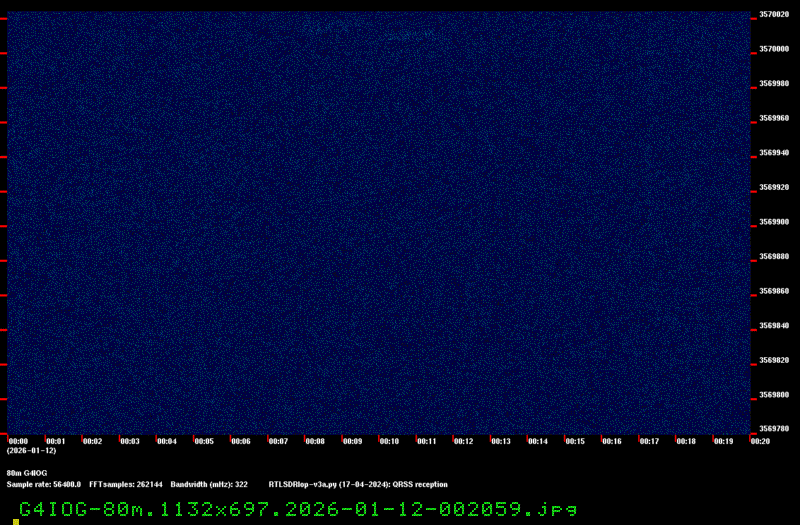Select the RTLSDRlop-v3a.py QRSS reception text
800x525 pixels.
click(358, 485)
